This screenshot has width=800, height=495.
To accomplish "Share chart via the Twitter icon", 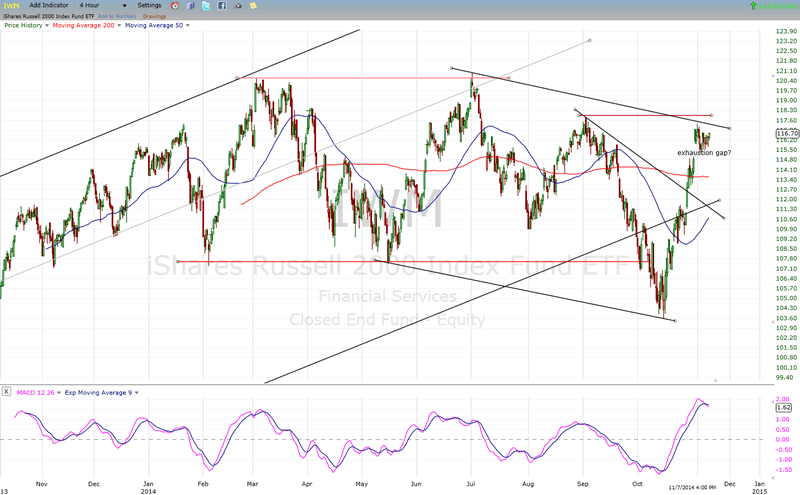I will coord(208,6).
